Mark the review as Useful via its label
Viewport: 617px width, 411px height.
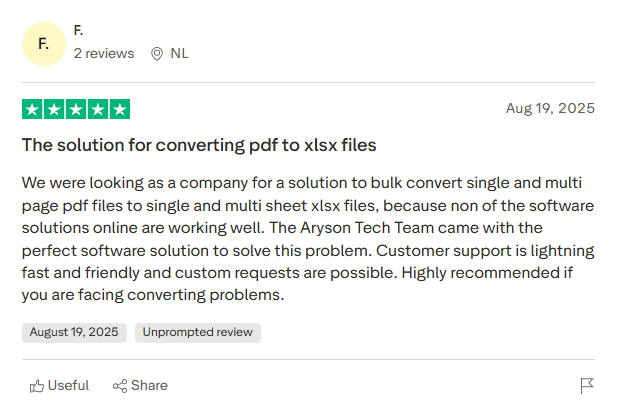68,385
